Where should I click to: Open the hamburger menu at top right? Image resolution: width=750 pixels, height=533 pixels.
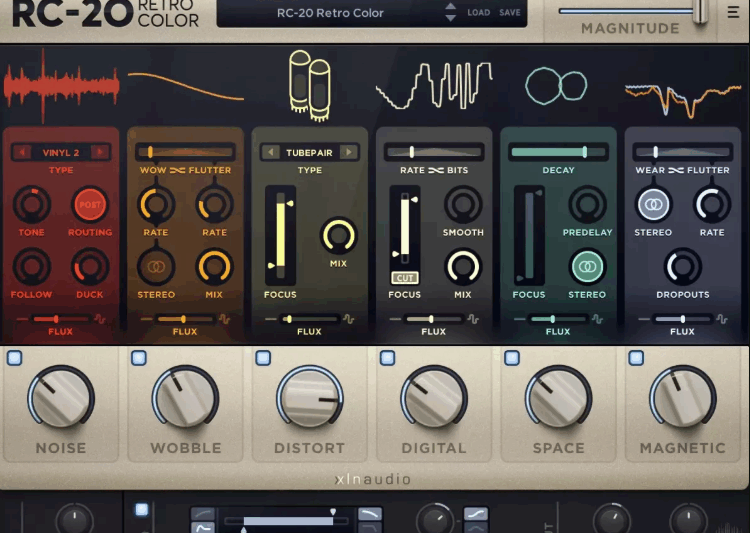tap(733, 12)
